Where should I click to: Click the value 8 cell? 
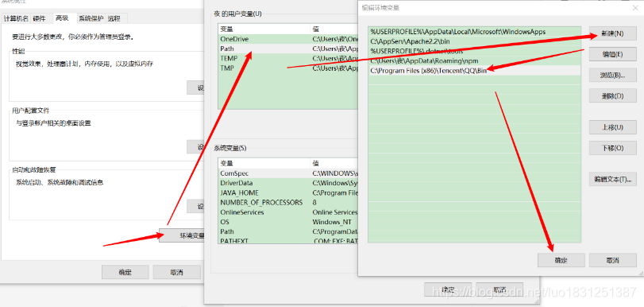coord(314,203)
